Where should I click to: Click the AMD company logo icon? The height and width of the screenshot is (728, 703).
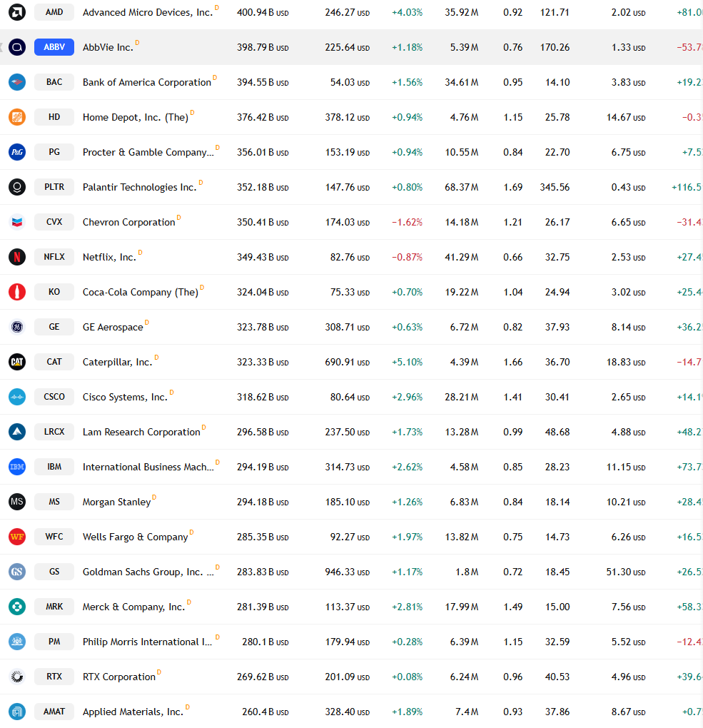[x=17, y=12]
